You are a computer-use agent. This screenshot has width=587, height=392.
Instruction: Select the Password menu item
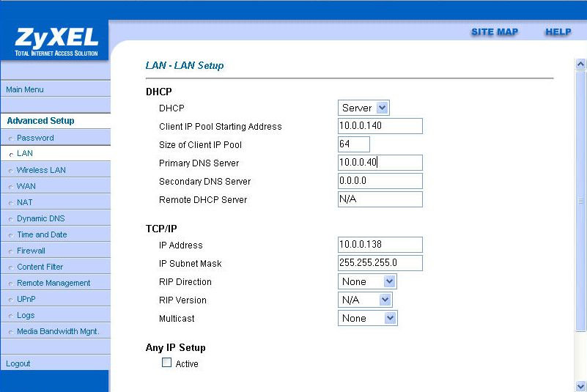click(x=35, y=138)
